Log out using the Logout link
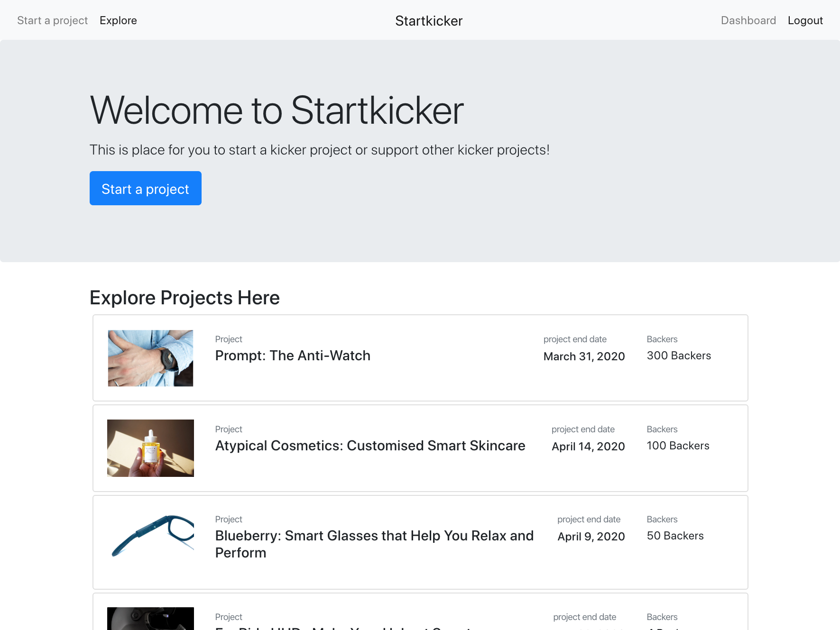The height and width of the screenshot is (630, 840). click(805, 20)
